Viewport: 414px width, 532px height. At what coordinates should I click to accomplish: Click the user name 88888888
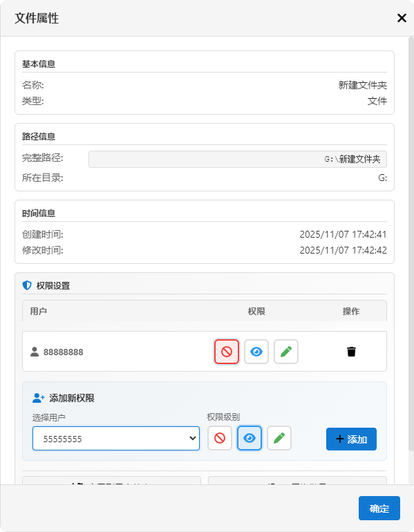click(64, 352)
